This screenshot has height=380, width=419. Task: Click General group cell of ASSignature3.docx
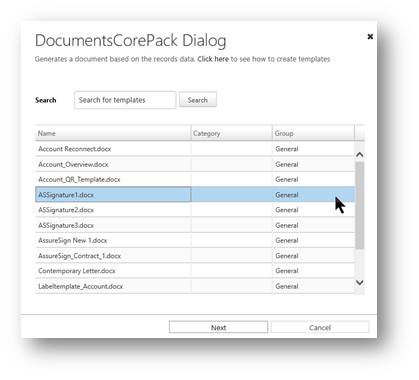tap(313, 226)
